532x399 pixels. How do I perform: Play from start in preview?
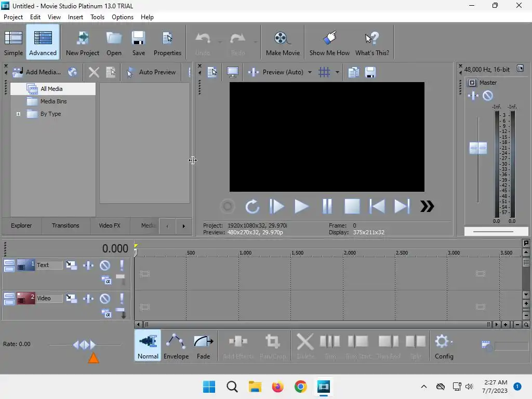tap(276, 206)
